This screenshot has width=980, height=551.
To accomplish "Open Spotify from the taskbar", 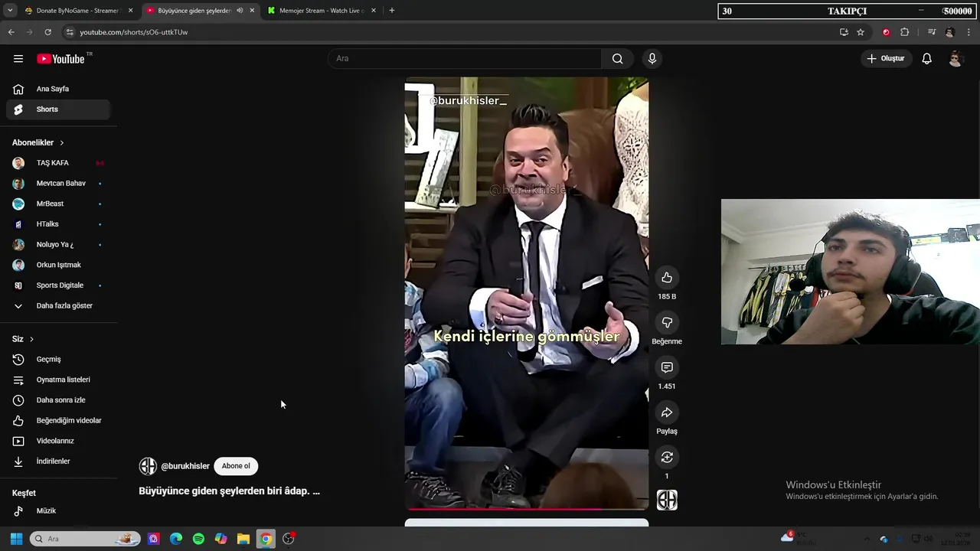I will (198, 539).
